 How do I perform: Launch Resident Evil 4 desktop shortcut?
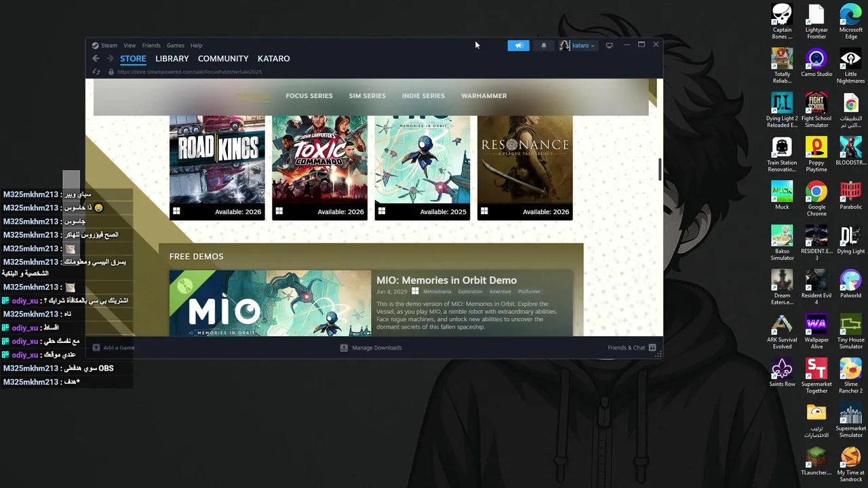click(816, 287)
